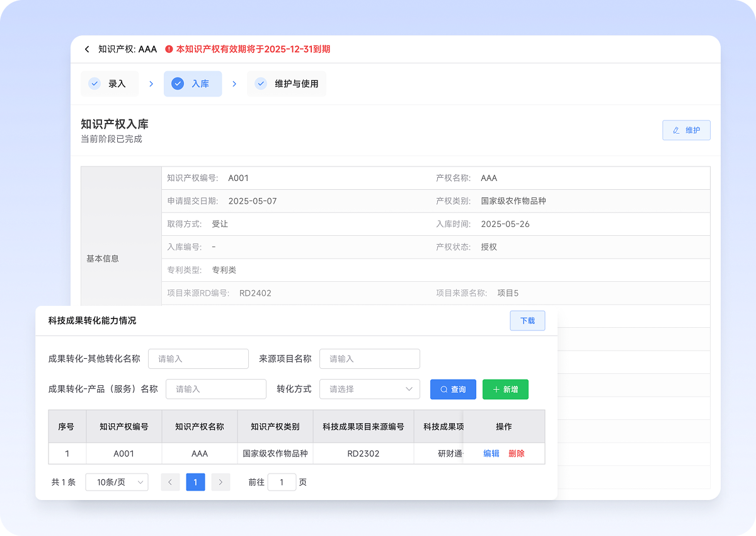Click the 成果转化-其他转化名称 input field
The image size is (756, 536).
point(198,359)
